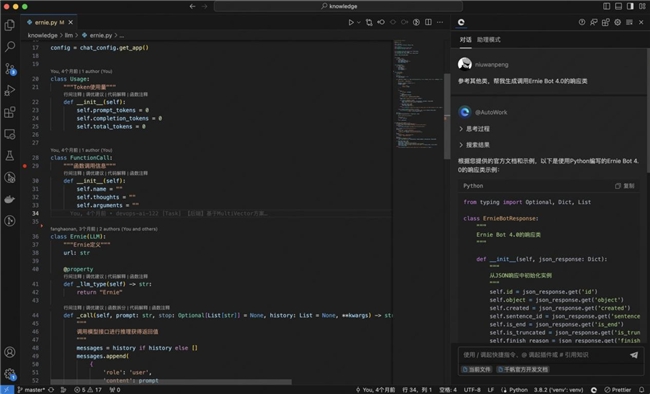Open the editor More Actions ellipsis
Screen dimensions: 650x394
click(x=440, y=22)
